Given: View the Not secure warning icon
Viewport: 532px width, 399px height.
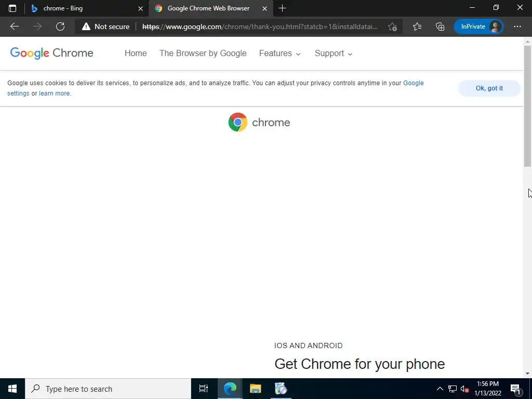Looking at the screenshot, I should [86, 26].
